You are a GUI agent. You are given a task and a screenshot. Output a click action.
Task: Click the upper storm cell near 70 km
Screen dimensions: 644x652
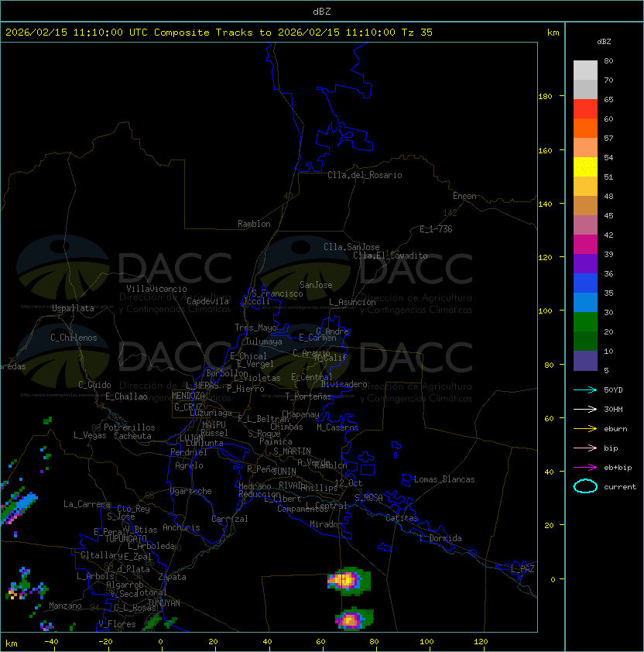348,581
